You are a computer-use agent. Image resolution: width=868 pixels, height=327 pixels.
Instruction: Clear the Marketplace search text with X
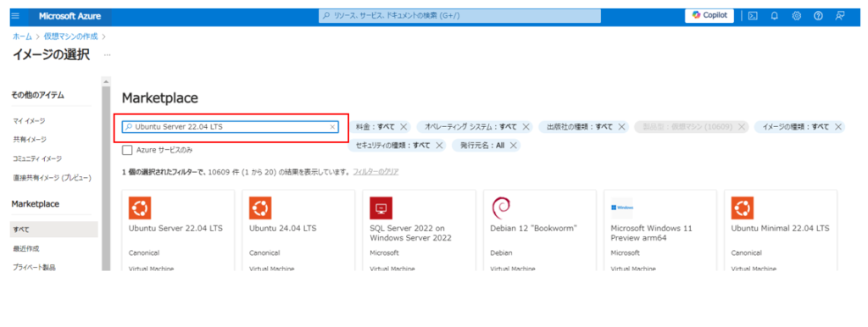pos(332,127)
